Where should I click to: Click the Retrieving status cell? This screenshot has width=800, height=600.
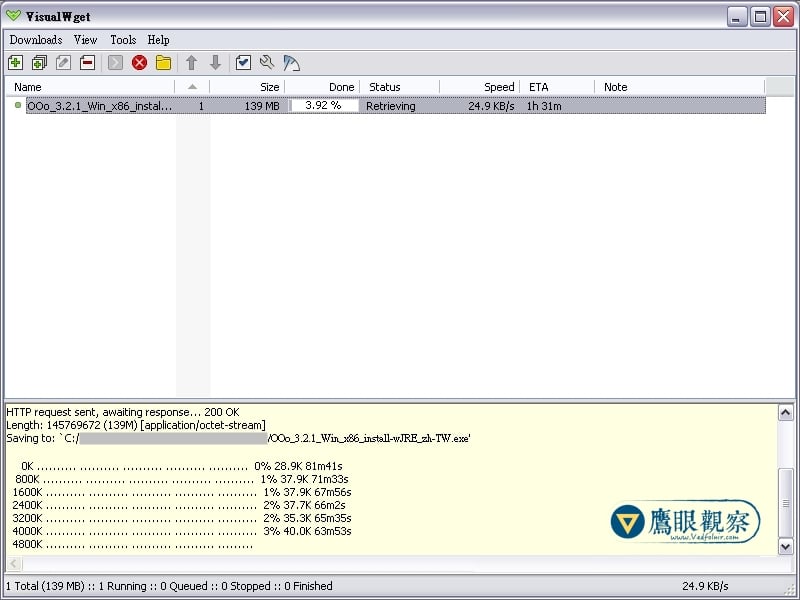(391, 106)
